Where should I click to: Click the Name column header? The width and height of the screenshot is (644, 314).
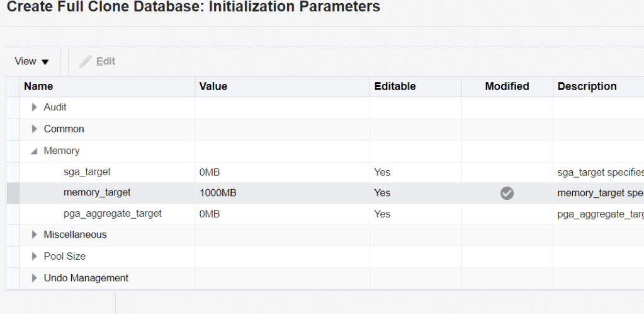tap(38, 86)
